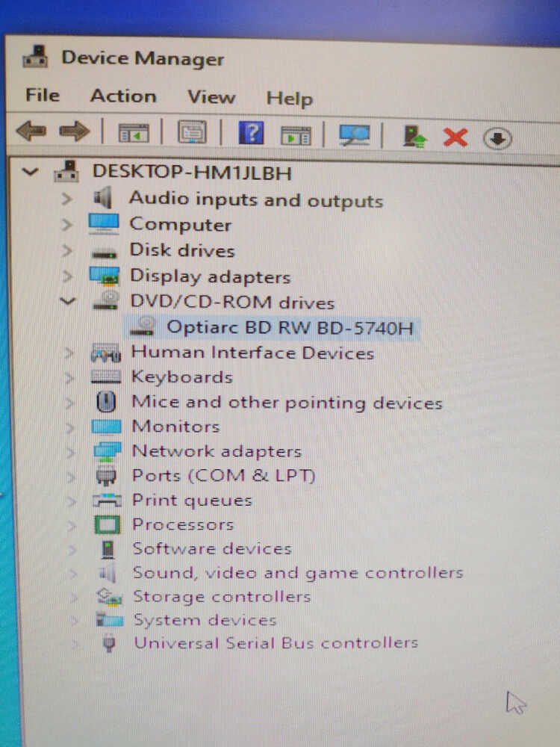This screenshot has width=560, height=747.
Task: Click the Universal Serial Bus controllers icon
Action: pyautogui.click(x=109, y=644)
